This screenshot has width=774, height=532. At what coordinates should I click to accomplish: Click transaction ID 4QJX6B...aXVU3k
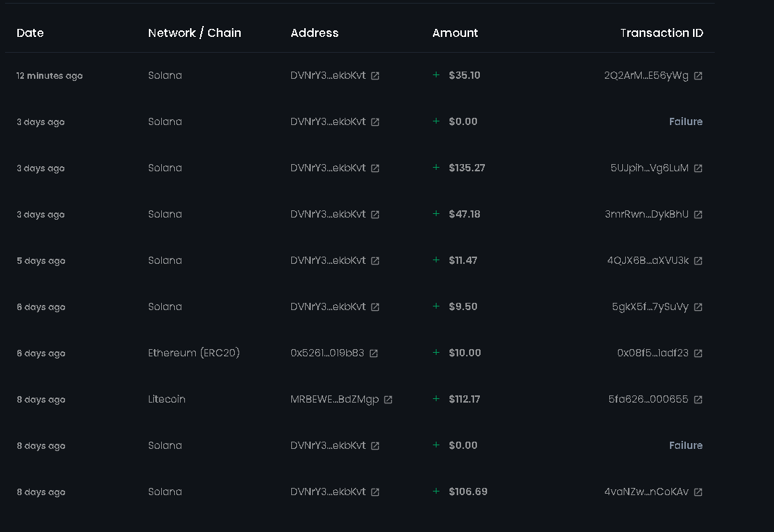coord(648,260)
